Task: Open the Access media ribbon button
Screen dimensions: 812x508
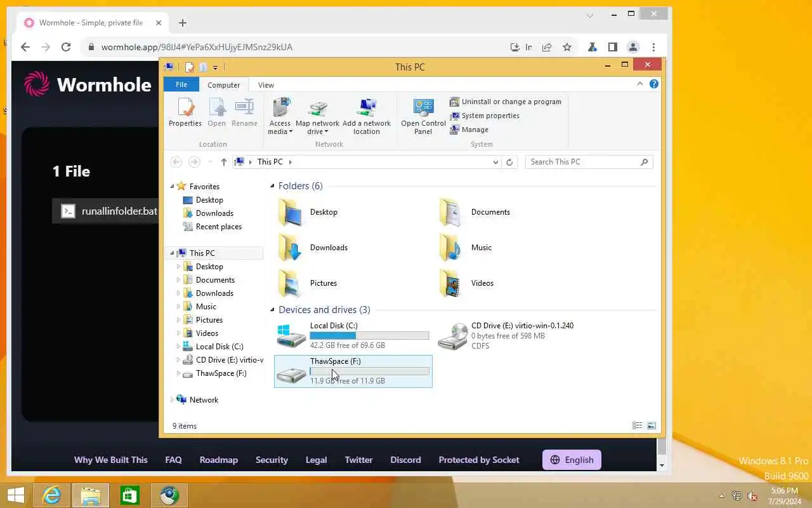Action: coord(280,116)
